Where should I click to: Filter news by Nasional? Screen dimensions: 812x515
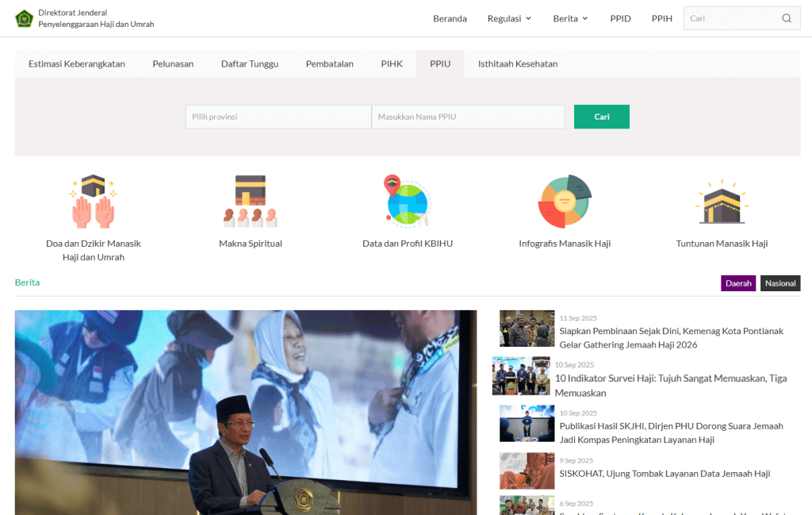[780, 283]
